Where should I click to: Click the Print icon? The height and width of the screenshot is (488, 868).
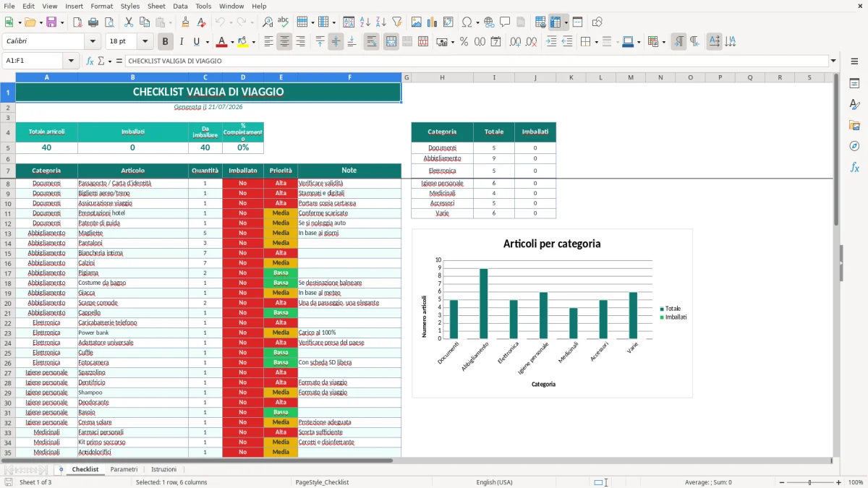[93, 22]
